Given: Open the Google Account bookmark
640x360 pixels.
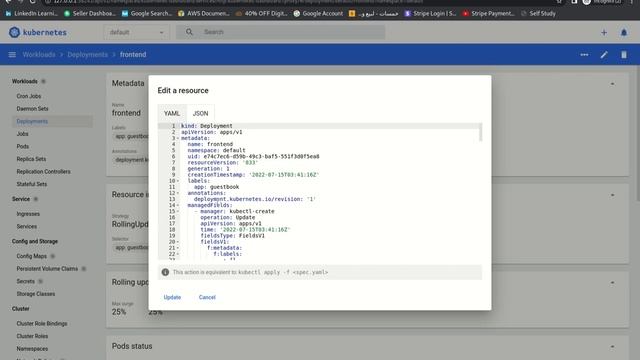Looking at the screenshot, I should pyautogui.click(x=318, y=13).
